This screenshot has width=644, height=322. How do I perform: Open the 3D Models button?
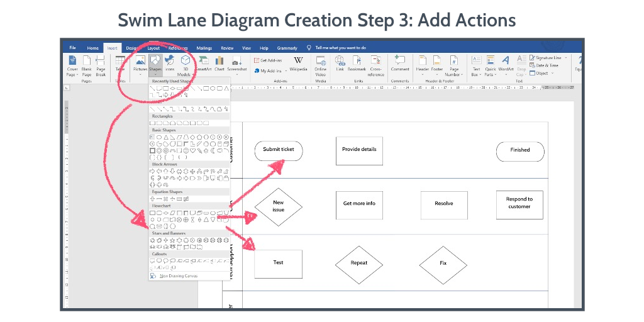point(185,65)
